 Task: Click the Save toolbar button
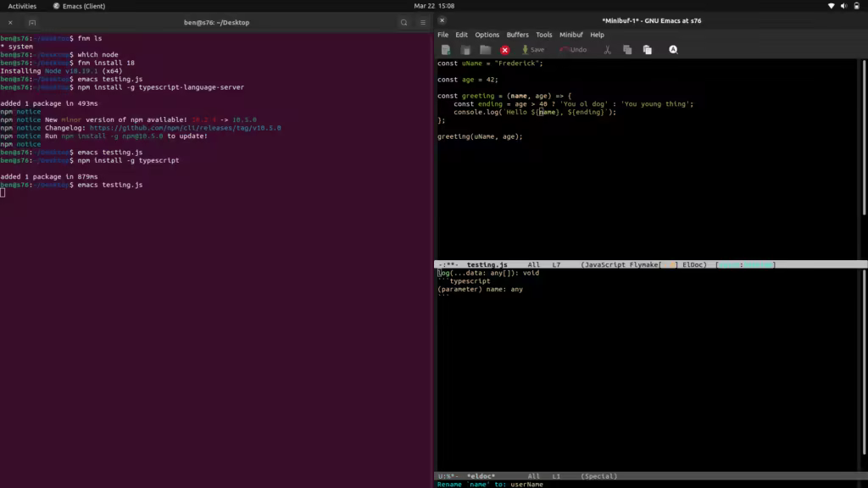534,50
